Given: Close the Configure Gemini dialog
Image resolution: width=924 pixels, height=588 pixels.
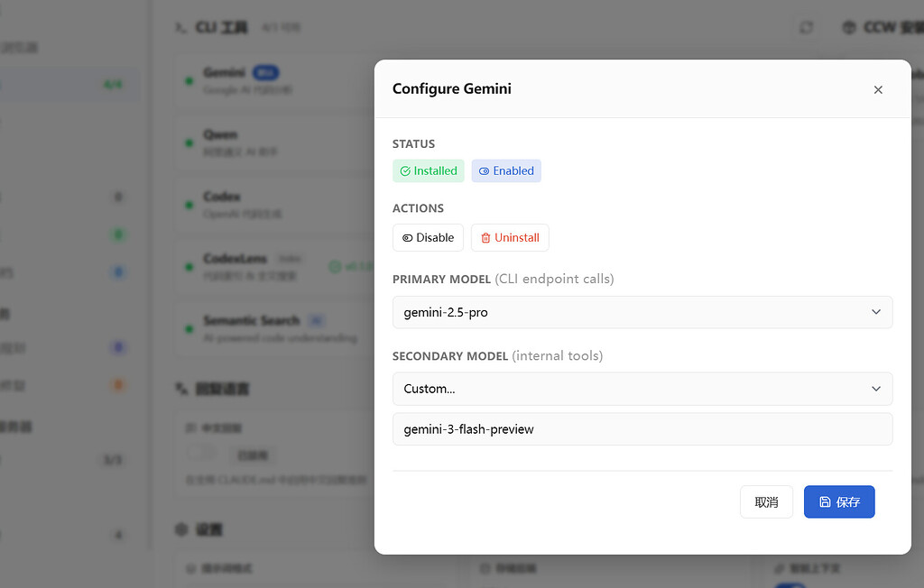Looking at the screenshot, I should [x=878, y=89].
